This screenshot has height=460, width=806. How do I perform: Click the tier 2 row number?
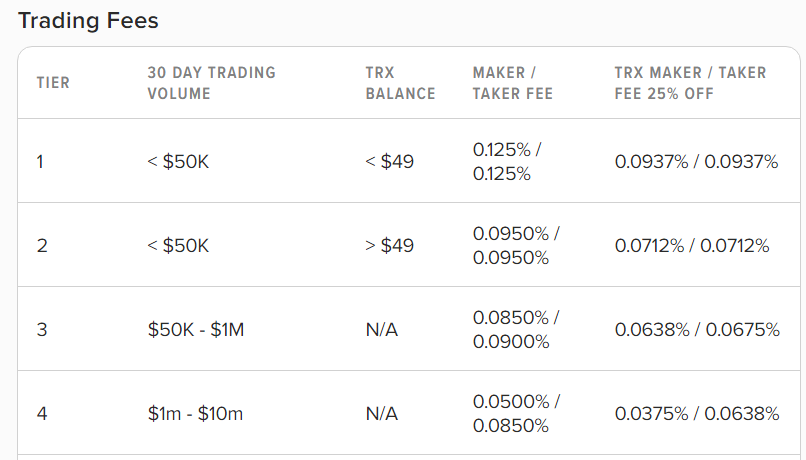click(x=42, y=246)
